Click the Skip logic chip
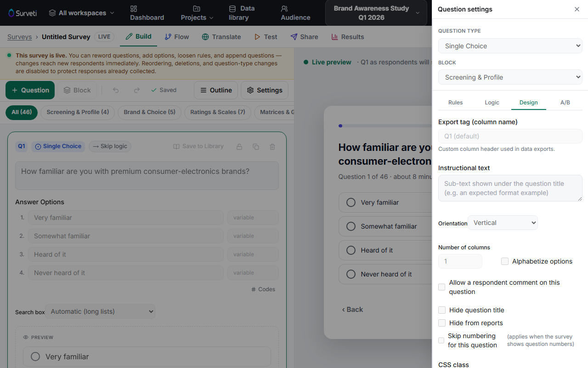The width and height of the screenshot is (588, 368). coord(110,146)
